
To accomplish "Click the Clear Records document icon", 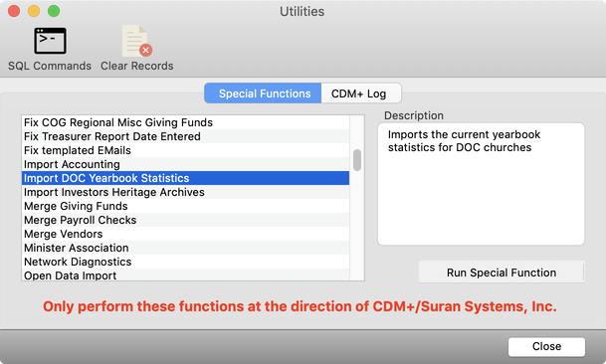I will tap(136, 41).
